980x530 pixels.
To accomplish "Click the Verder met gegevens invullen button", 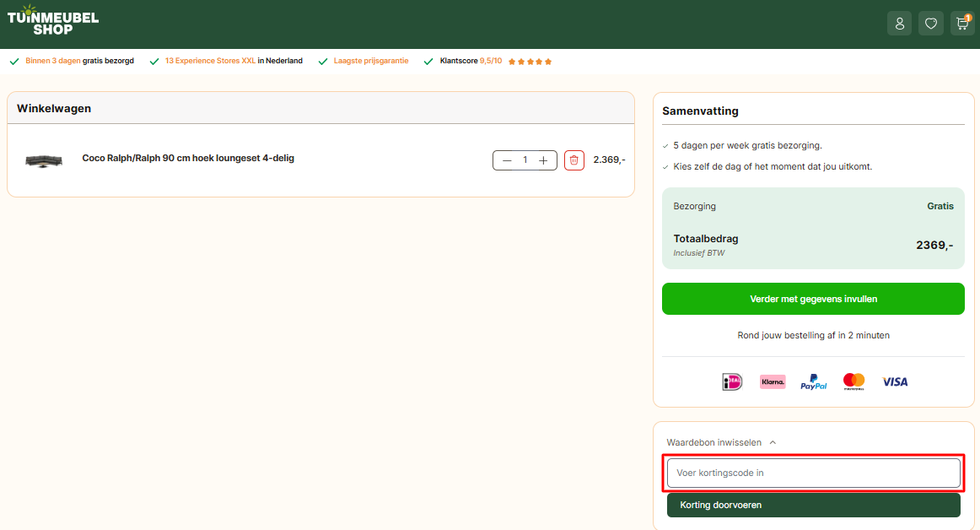I will pos(813,299).
